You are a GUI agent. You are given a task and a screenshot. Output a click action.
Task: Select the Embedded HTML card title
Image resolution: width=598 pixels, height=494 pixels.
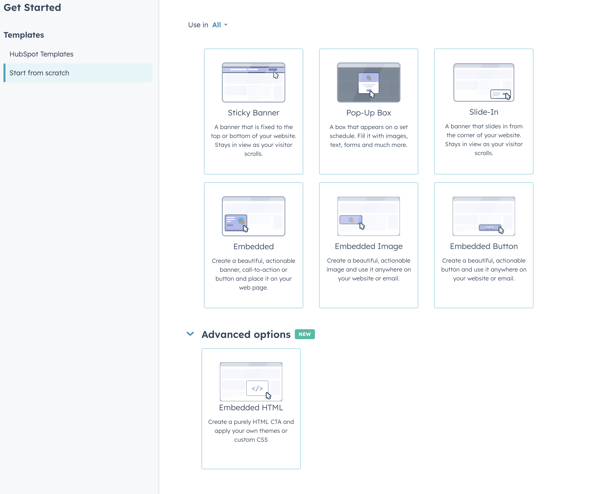(x=251, y=408)
